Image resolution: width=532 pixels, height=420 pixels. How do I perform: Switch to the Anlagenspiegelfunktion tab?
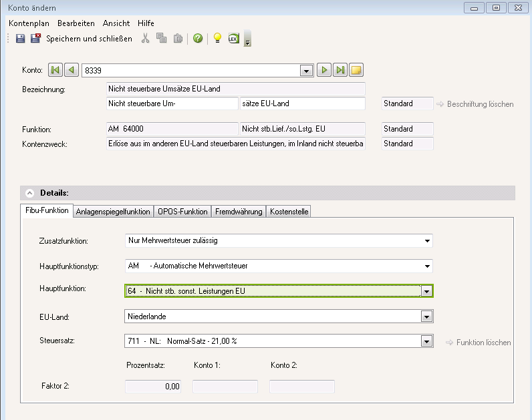pos(113,212)
